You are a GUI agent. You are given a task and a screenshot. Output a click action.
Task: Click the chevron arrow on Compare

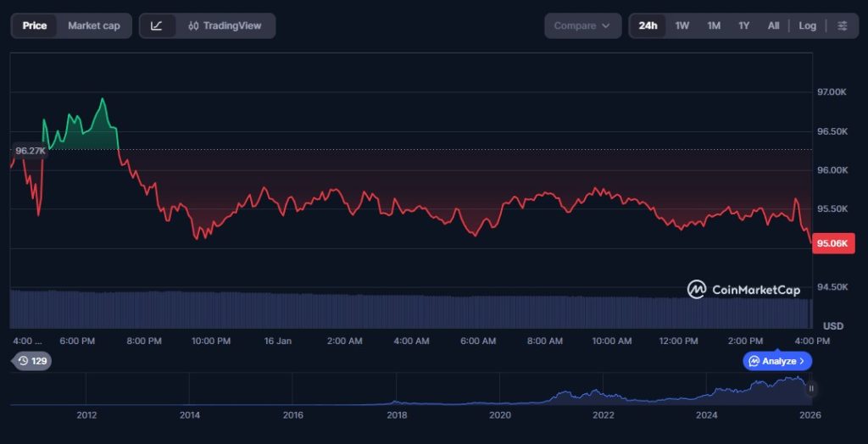(606, 25)
